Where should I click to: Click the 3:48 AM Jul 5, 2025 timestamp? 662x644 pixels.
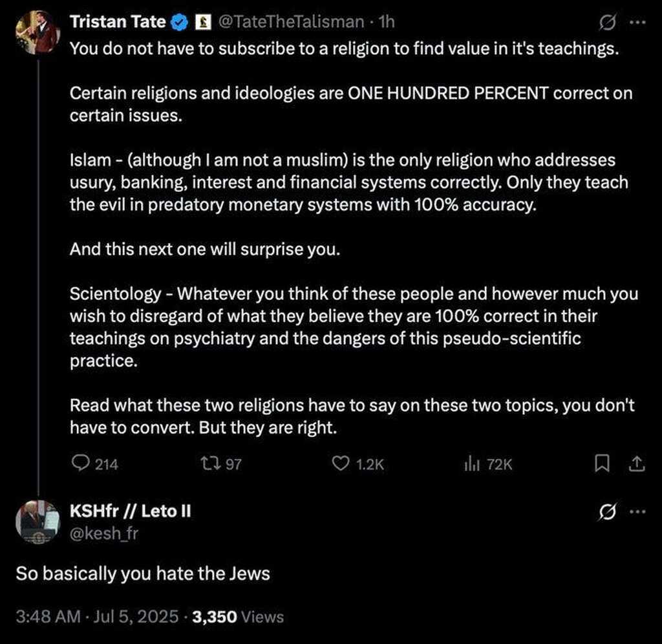click(x=97, y=616)
